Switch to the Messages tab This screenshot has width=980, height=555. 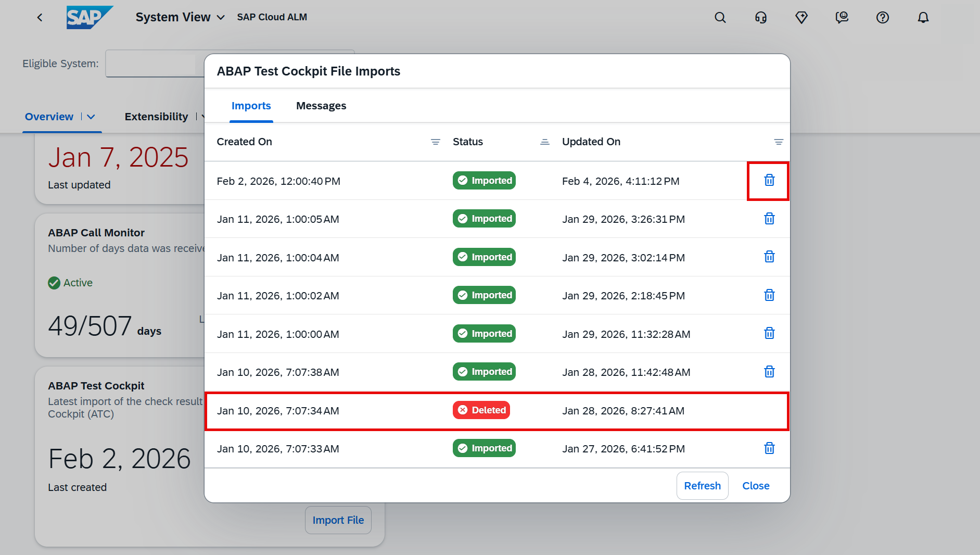[x=321, y=106]
